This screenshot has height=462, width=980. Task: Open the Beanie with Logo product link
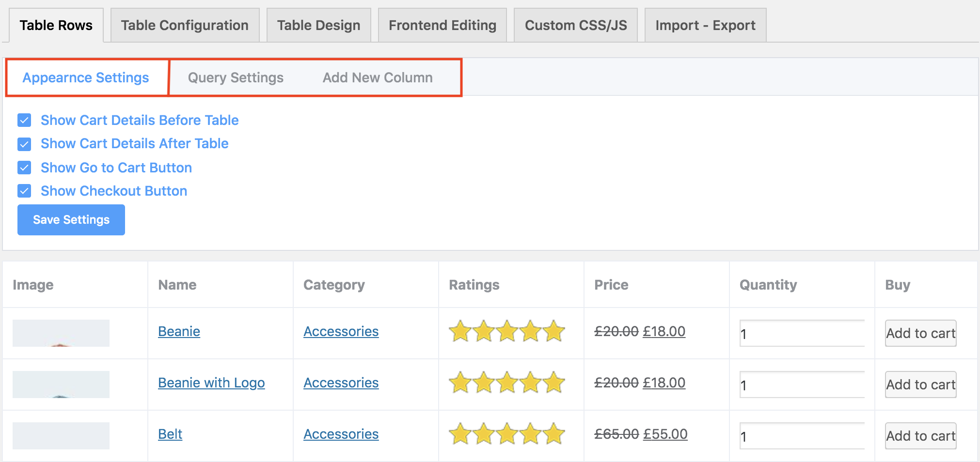coord(211,383)
